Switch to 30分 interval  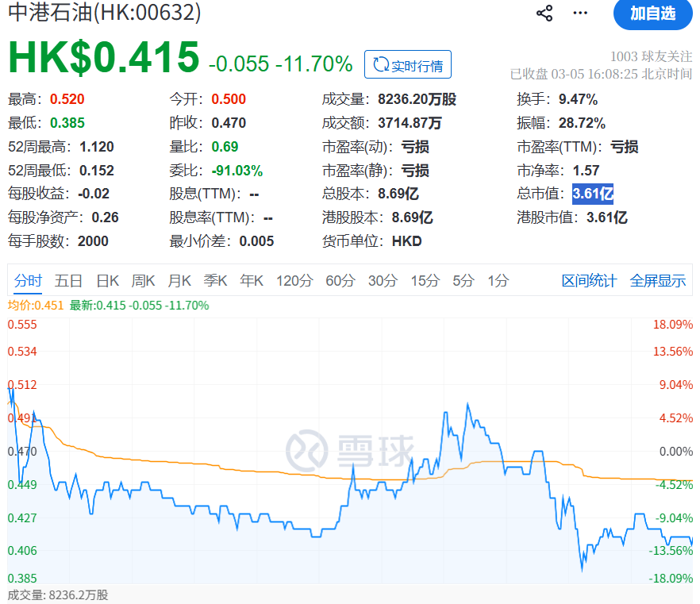pos(382,280)
